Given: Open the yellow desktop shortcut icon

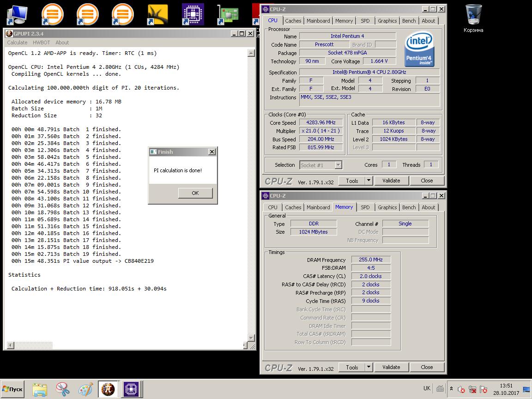Looking at the screenshot, I should click(157, 14).
